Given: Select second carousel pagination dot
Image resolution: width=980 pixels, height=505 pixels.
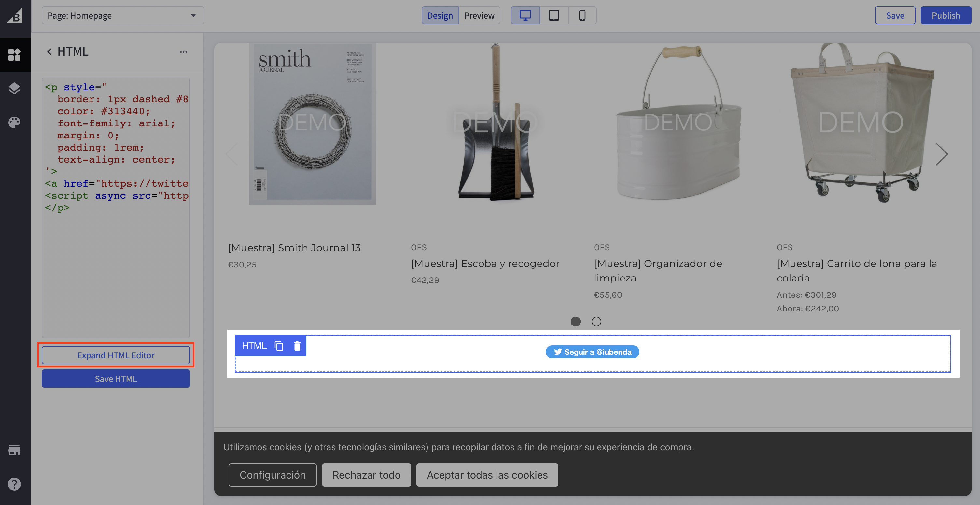Looking at the screenshot, I should tap(596, 322).
